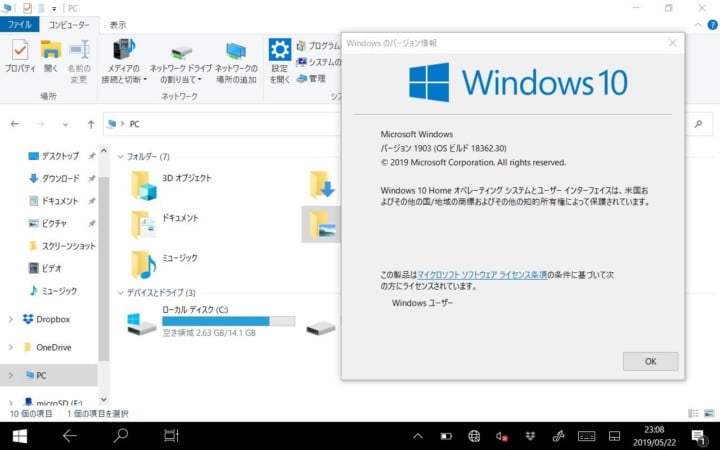Switch to the 表示 ribbon tab

(118, 24)
